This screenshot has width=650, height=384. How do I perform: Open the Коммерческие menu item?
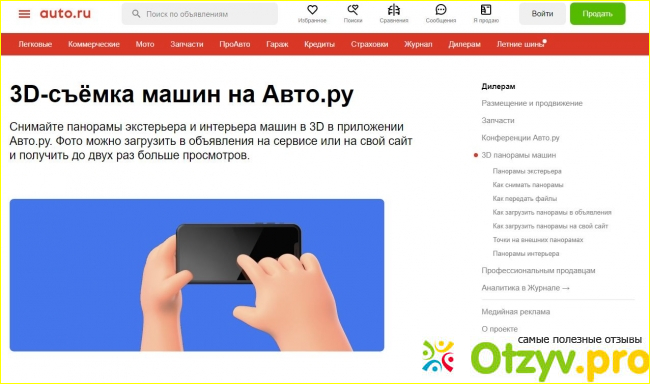[94, 44]
